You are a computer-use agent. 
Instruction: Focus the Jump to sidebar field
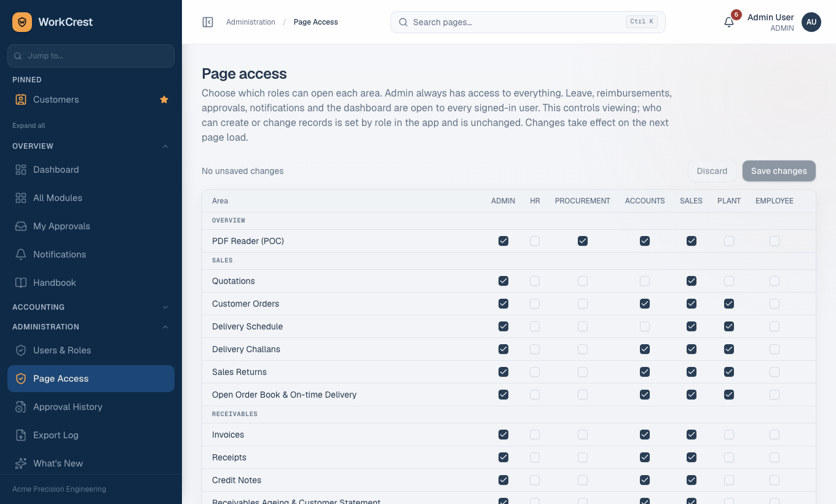pos(91,55)
